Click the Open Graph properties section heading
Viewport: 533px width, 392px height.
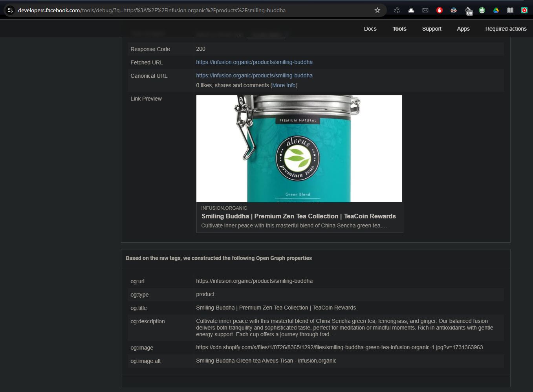tap(219, 258)
